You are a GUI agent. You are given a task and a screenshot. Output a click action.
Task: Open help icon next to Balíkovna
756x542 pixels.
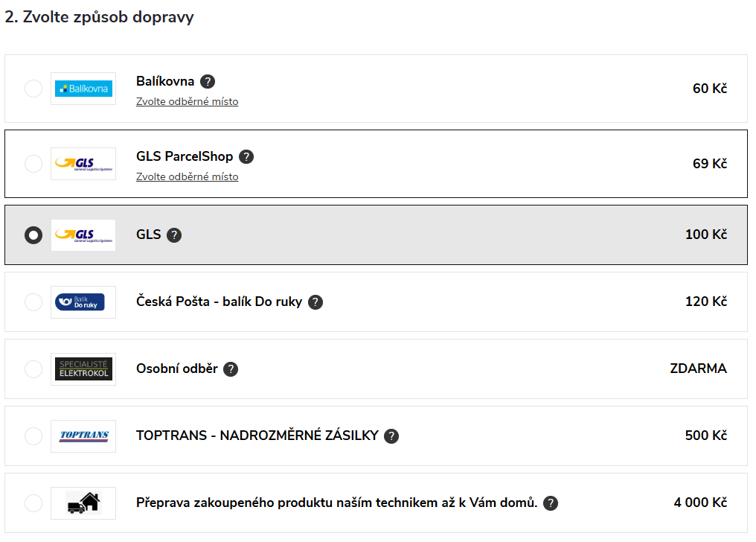208,81
